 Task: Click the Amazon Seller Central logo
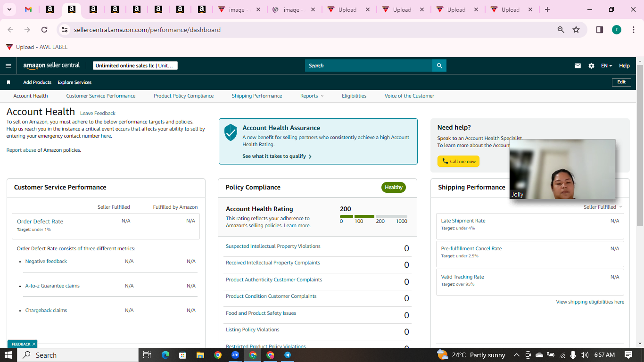51,66
